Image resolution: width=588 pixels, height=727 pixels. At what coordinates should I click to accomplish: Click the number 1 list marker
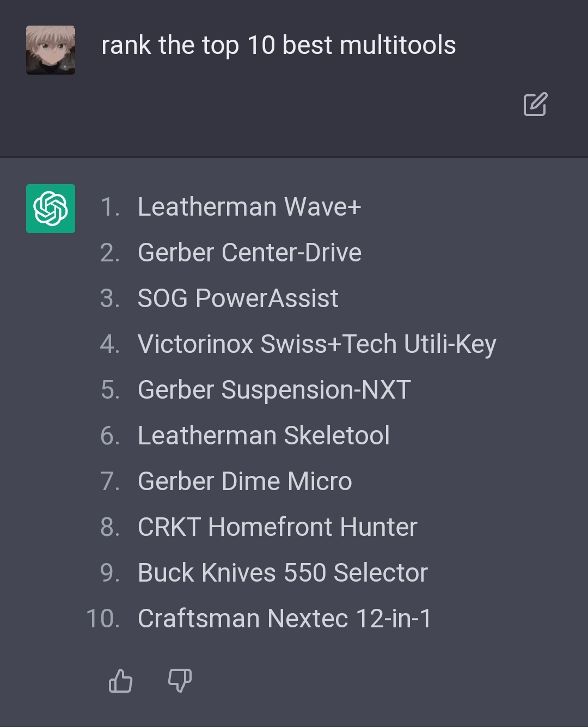109,207
